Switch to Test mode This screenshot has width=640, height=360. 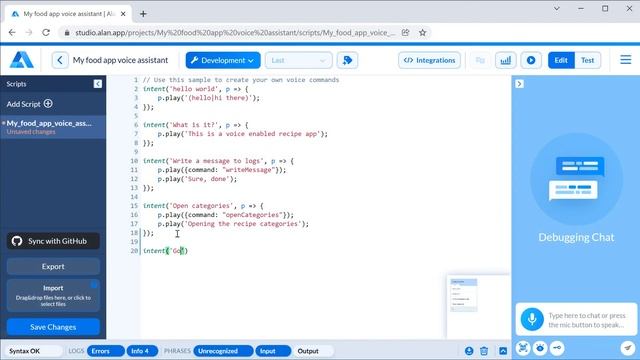pyautogui.click(x=587, y=60)
